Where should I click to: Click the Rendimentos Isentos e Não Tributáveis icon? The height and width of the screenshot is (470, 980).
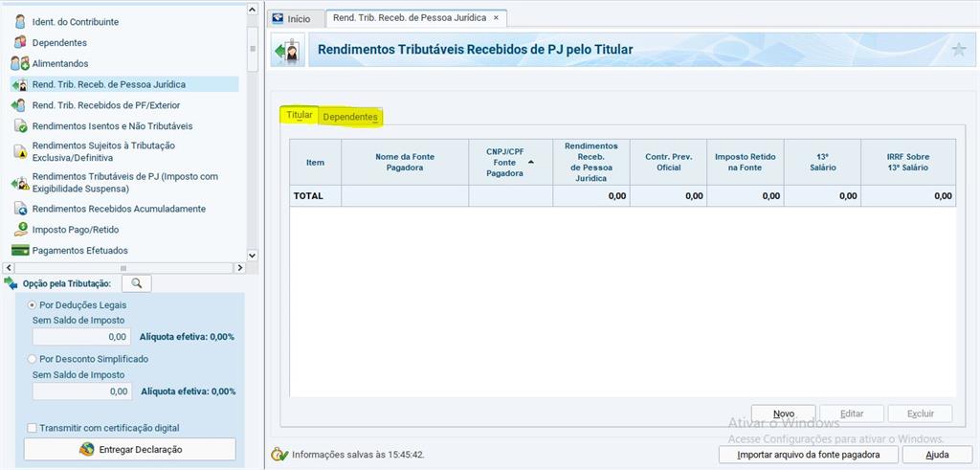(x=21, y=125)
